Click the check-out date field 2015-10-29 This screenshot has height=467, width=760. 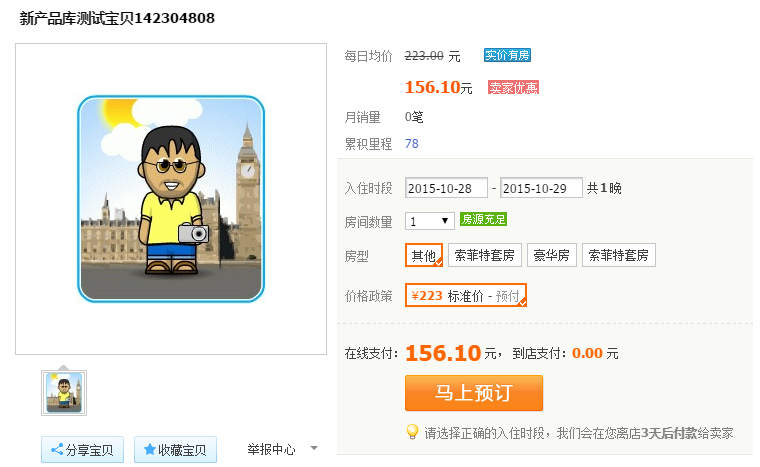[541, 188]
